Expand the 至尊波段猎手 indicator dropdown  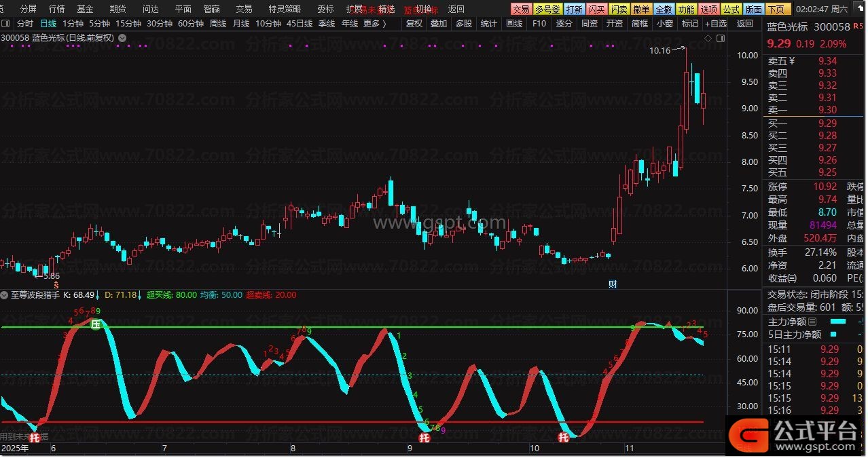coord(5,295)
